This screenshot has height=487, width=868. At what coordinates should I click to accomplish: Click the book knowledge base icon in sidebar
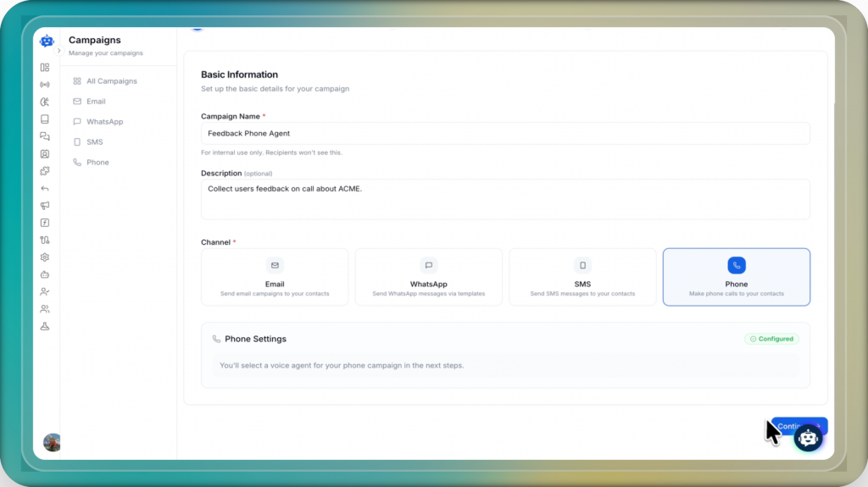45,119
